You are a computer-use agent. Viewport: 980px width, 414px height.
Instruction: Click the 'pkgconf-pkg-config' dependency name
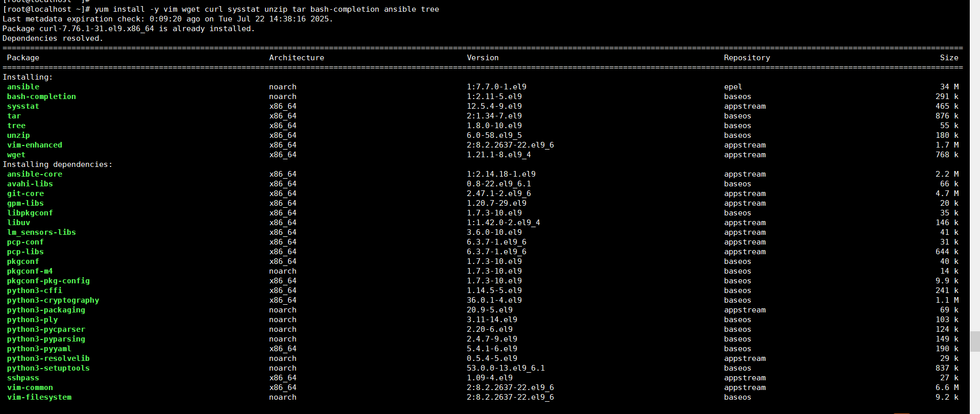49,281
